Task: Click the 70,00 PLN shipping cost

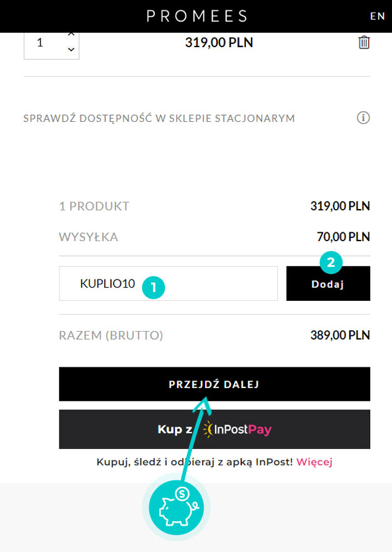Action: [343, 237]
